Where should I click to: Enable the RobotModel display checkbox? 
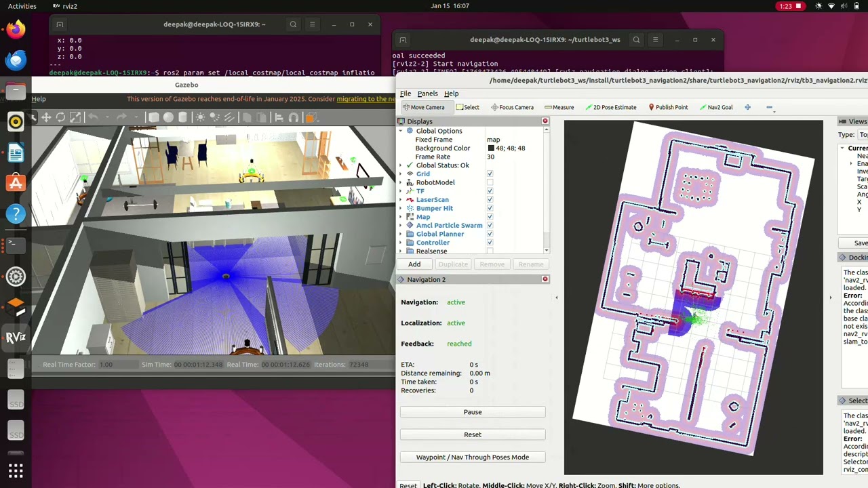click(490, 182)
